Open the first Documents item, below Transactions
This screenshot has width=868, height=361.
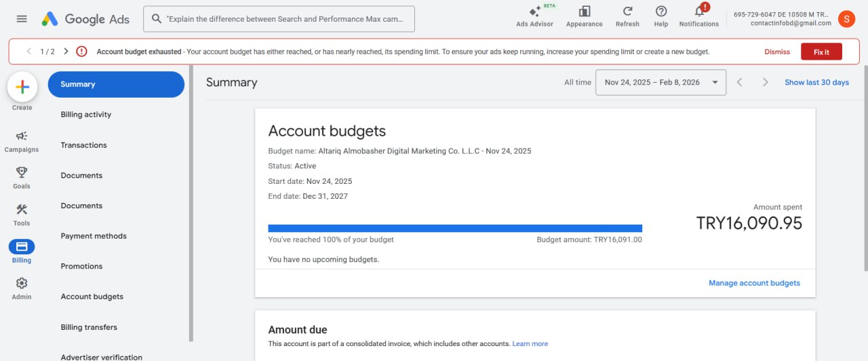(81, 175)
